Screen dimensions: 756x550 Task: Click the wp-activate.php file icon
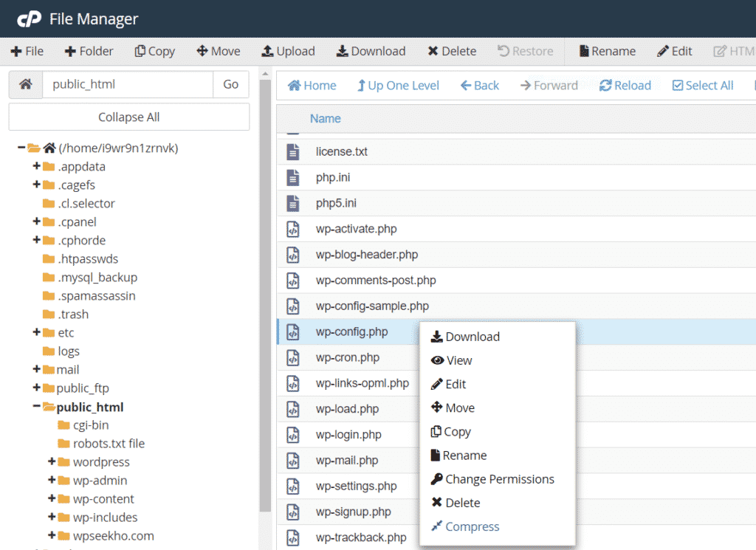(x=292, y=229)
